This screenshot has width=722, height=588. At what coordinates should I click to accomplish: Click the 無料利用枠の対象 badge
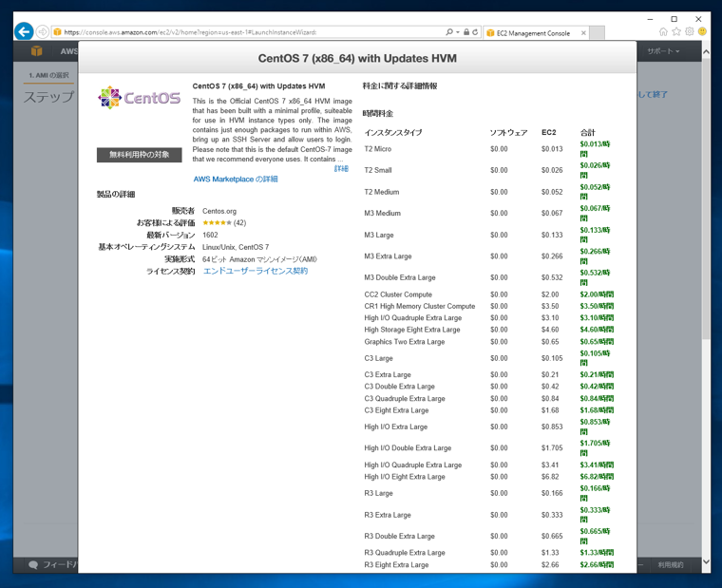(139, 155)
